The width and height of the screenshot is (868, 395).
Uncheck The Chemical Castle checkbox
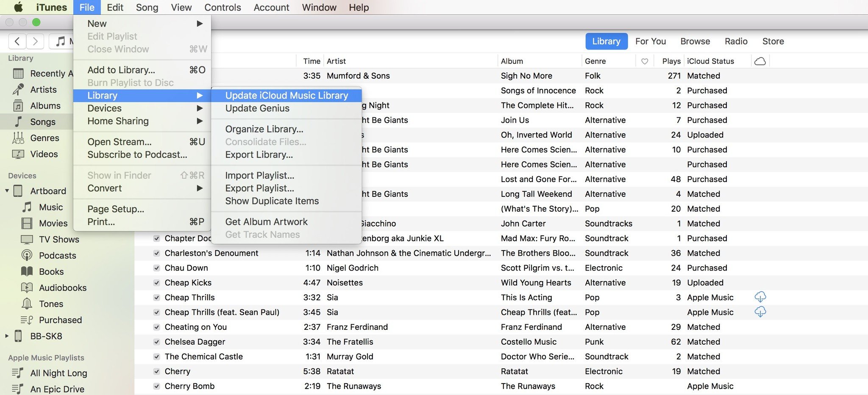[156, 356]
